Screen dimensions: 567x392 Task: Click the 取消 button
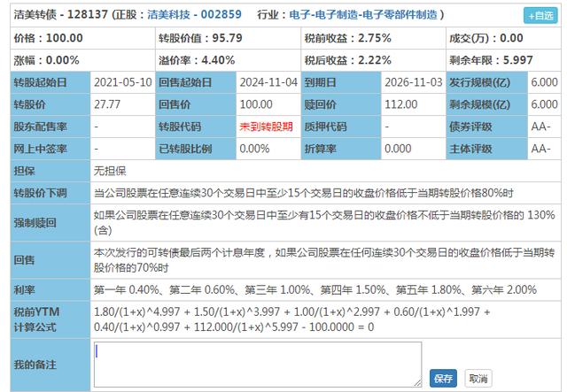coord(478,378)
